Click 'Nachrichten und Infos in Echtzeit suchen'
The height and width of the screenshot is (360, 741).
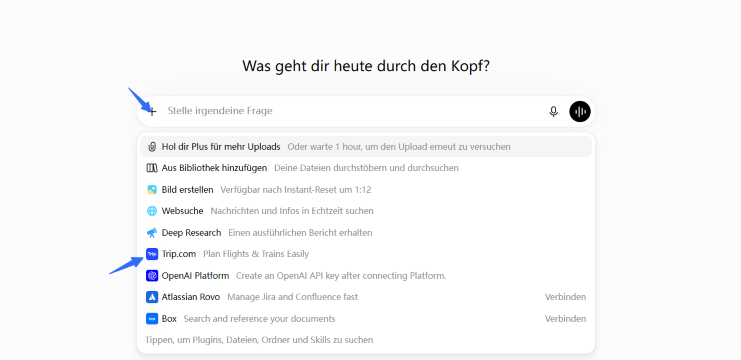292,211
